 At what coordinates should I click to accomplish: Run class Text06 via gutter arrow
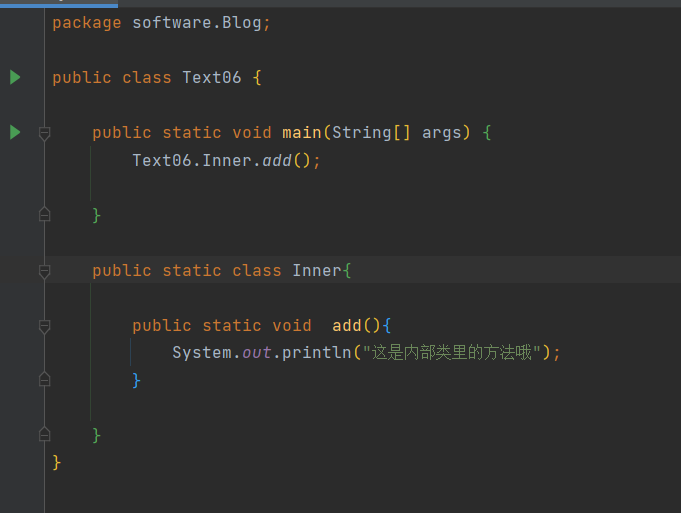click(15, 77)
